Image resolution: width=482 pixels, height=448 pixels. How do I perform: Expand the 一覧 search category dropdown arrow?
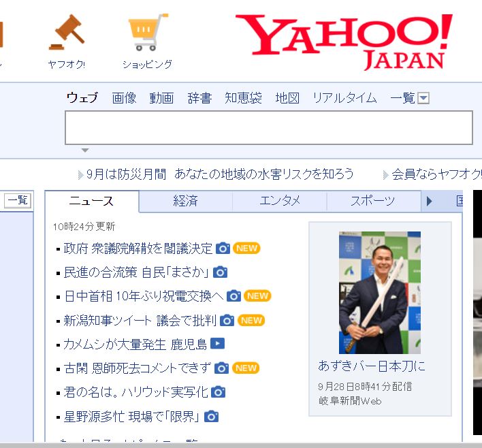[423, 99]
